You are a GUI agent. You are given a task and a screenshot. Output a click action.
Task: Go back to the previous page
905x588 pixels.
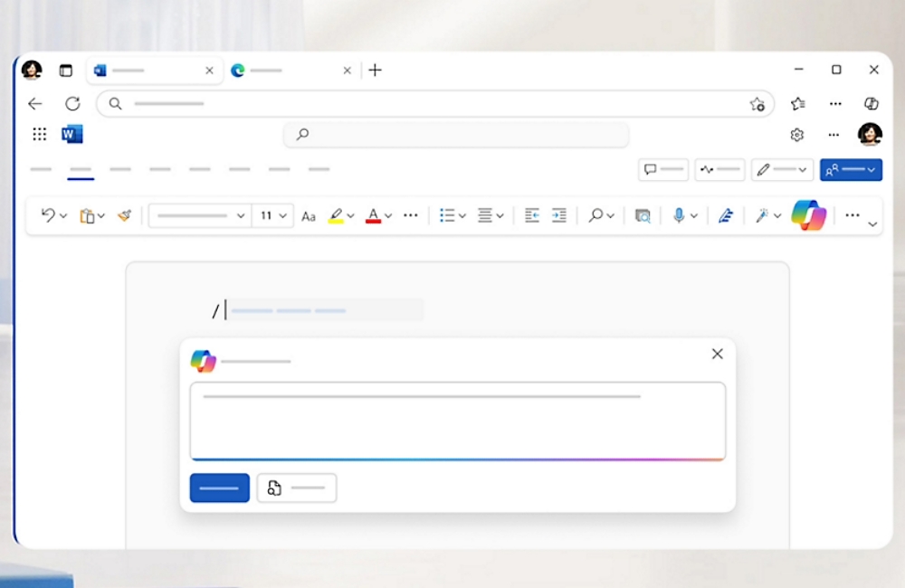[x=35, y=104]
